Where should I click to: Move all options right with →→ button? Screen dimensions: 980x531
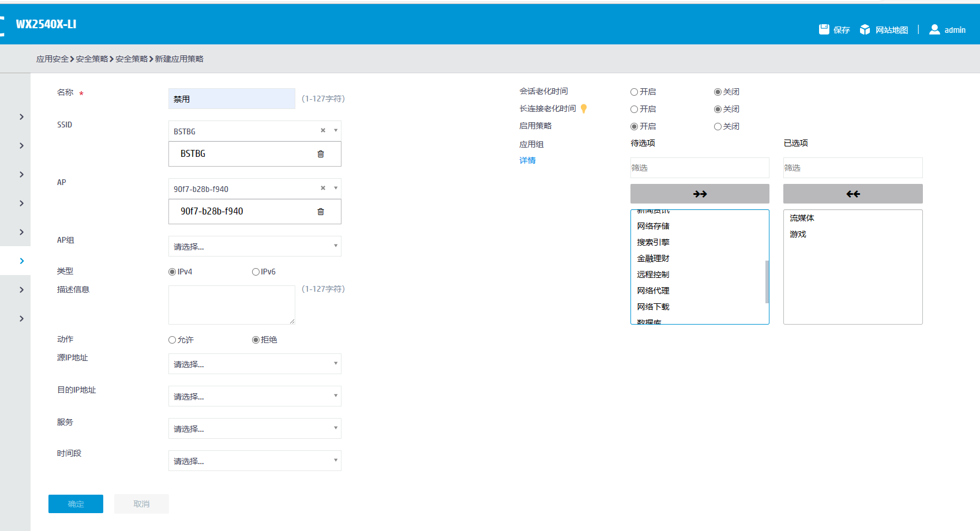coord(700,194)
